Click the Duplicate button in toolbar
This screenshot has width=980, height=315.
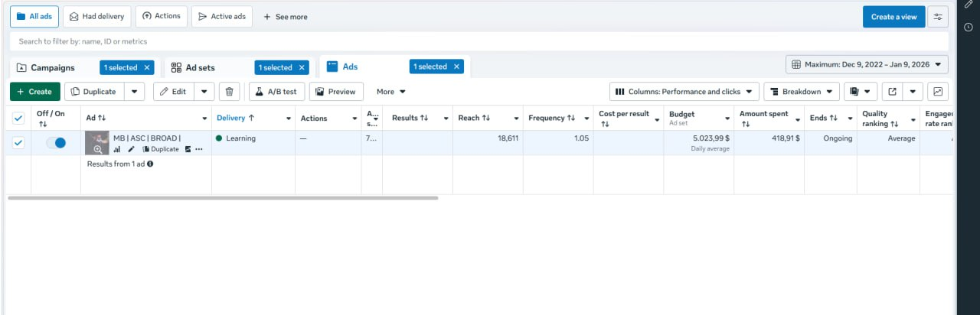[x=94, y=92]
